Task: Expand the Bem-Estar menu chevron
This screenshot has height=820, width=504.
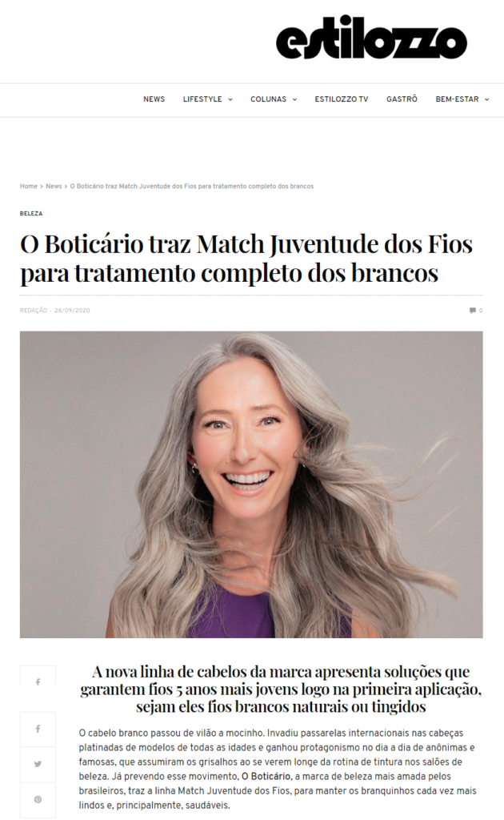Action: point(486,99)
